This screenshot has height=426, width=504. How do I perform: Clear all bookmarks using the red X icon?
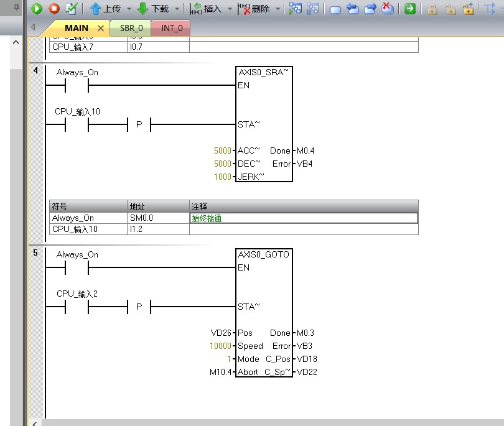pyautogui.click(x=387, y=9)
